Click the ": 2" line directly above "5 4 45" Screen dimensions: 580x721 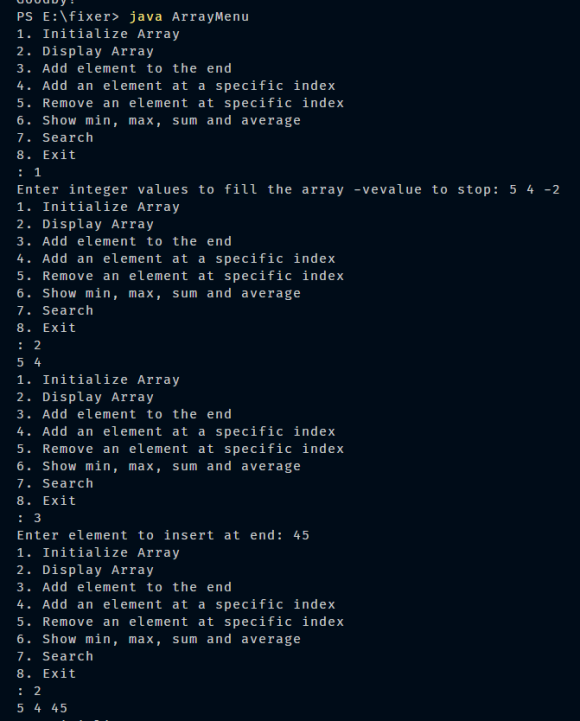pyautogui.click(x=29, y=691)
